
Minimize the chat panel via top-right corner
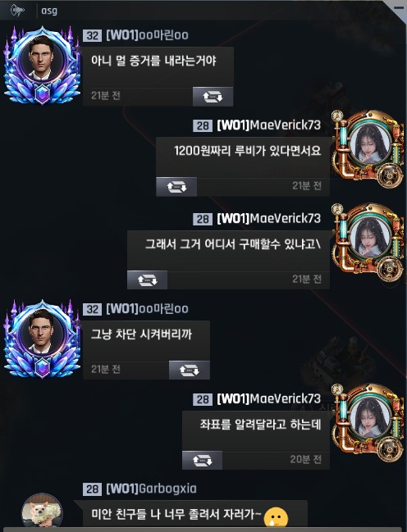click(x=399, y=7)
